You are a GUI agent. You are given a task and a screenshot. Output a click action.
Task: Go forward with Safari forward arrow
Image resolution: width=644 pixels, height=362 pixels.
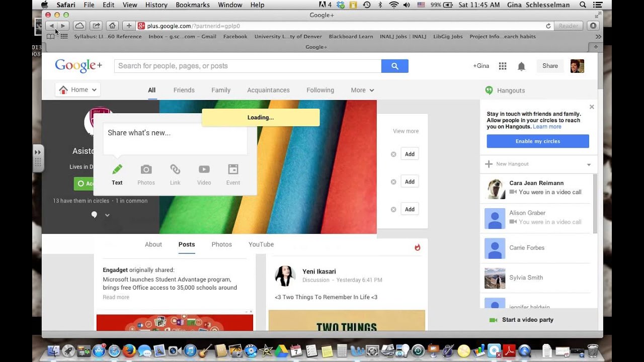63,26
